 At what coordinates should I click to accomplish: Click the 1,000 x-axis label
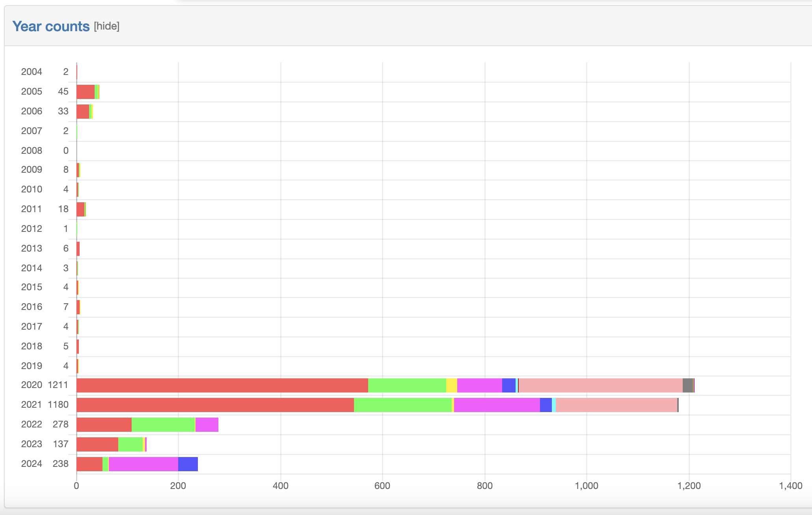pos(587,486)
